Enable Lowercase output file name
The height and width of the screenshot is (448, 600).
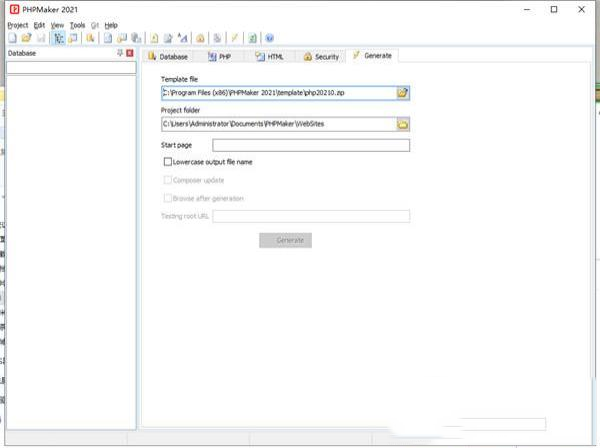point(167,161)
